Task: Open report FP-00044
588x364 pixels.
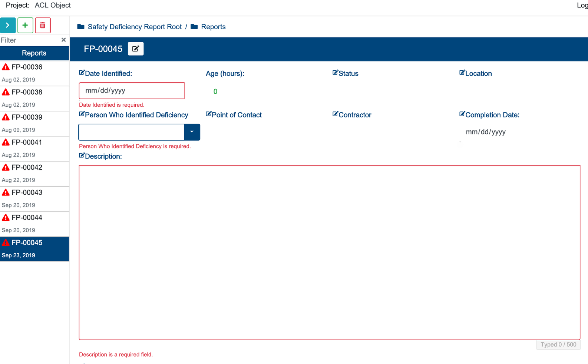Action: click(x=34, y=224)
